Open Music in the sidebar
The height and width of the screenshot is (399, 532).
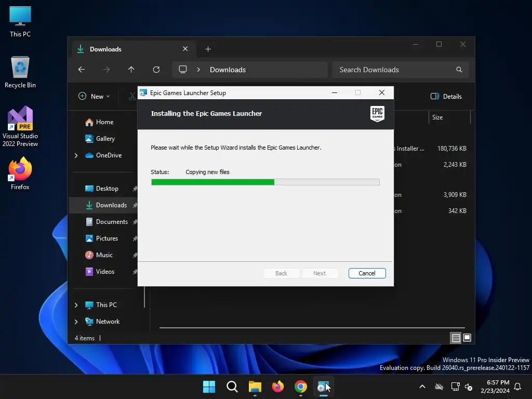coord(104,255)
